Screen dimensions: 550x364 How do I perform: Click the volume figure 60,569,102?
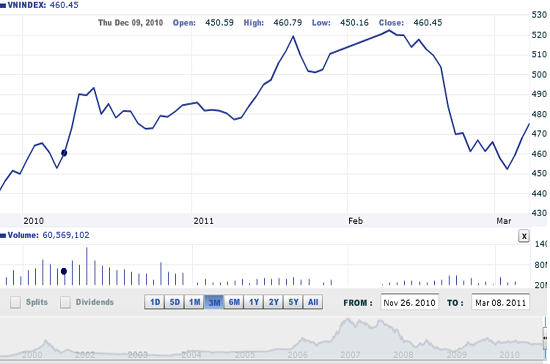click(x=66, y=235)
